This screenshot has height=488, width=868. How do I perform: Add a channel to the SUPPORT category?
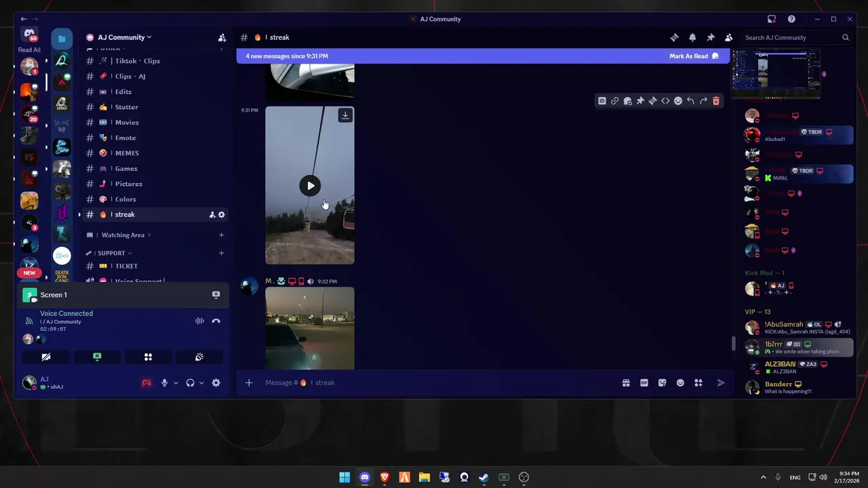click(221, 253)
